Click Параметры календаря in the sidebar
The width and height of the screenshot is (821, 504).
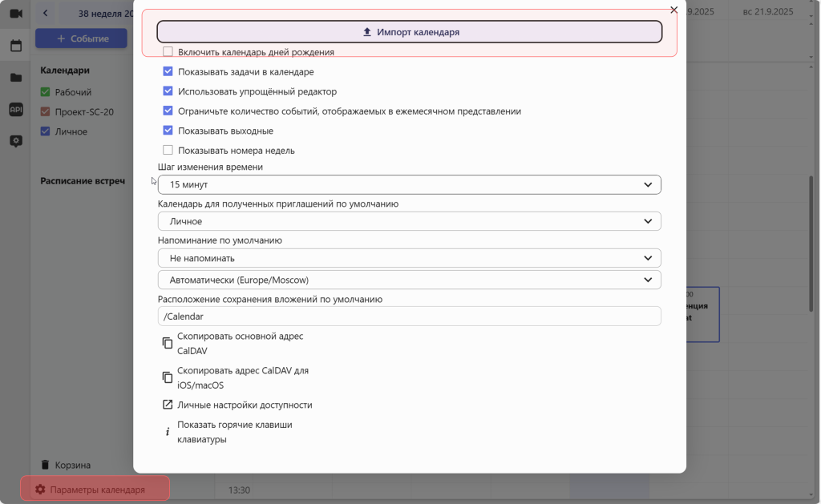coord(95,490)
